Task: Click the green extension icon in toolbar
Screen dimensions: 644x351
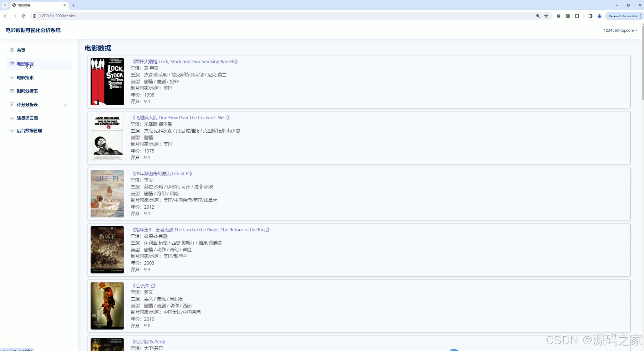Action: 568,16
